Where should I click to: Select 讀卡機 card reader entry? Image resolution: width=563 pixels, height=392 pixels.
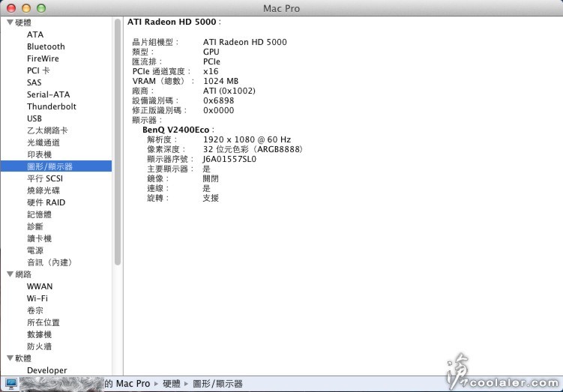pyautogui.click(x=39, y=238)
